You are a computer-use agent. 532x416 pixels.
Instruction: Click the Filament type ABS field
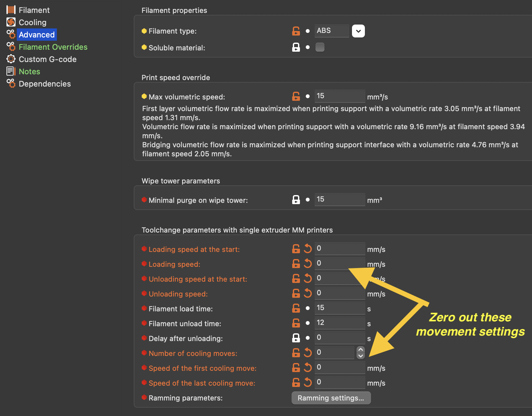click(x=332, y=31)
